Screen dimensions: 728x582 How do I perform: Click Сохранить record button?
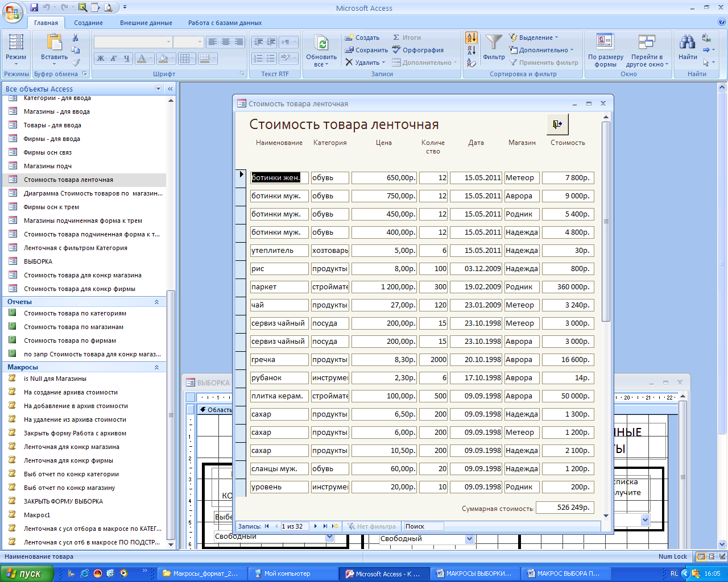pyautogui.click(x=367, y=50)
